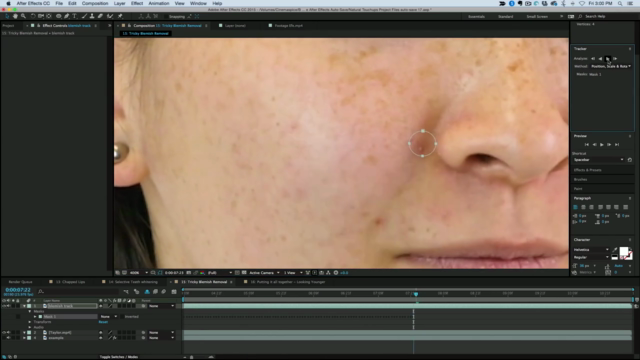Image resolution: width=640 pixels, height=360 pixels.
Task: Select the Hand tool
Action: point(15,16)
